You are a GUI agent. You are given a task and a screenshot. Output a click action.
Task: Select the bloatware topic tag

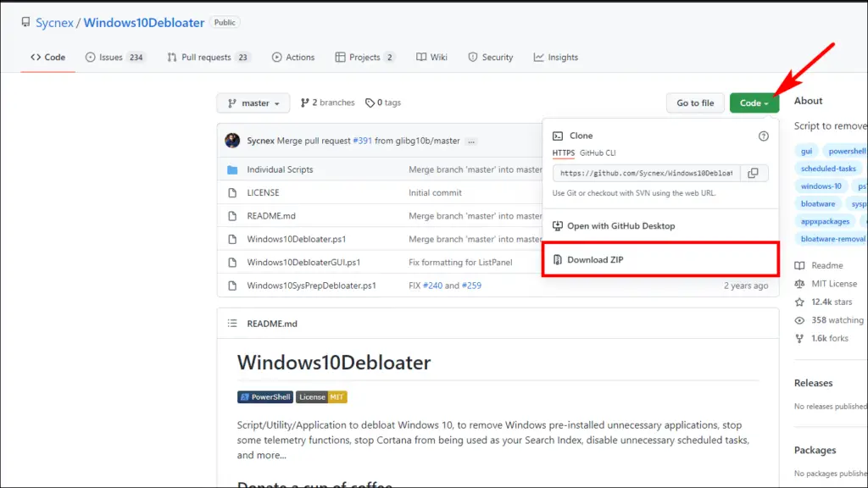(x=818, y=203)
